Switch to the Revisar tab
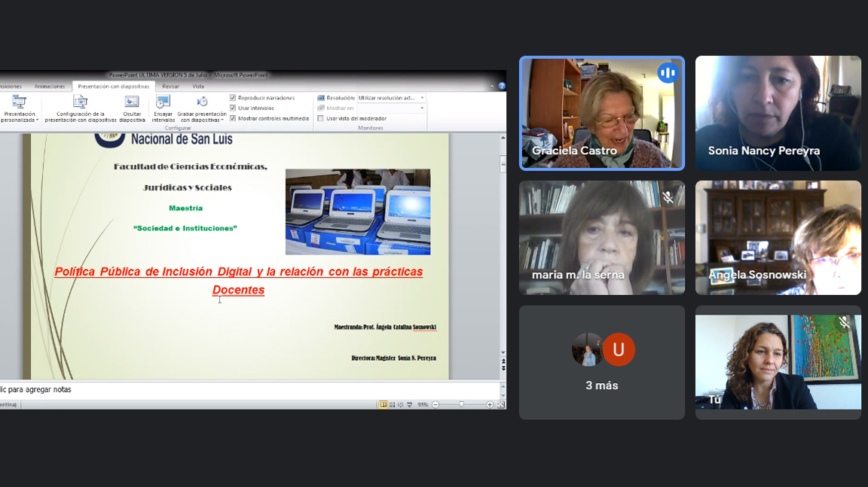This screenshot has width=868, height=487. click(171, 87)
